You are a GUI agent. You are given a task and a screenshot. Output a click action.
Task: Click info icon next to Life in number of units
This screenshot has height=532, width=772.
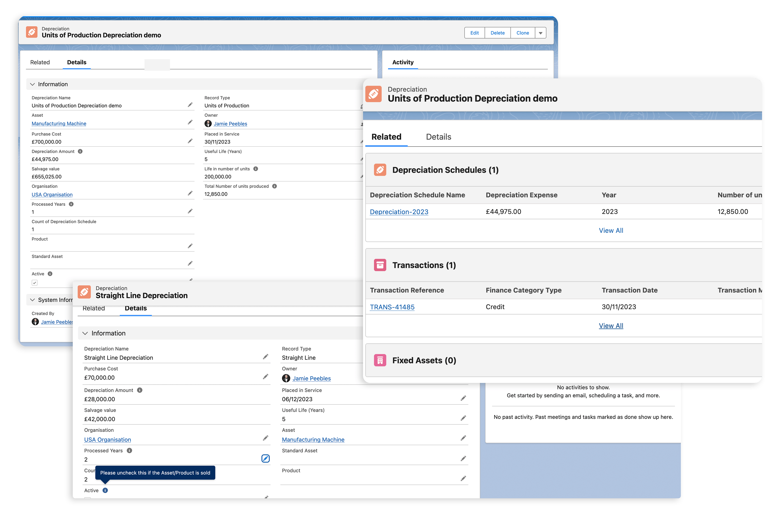pyautogui.click(x=256, y=169)
